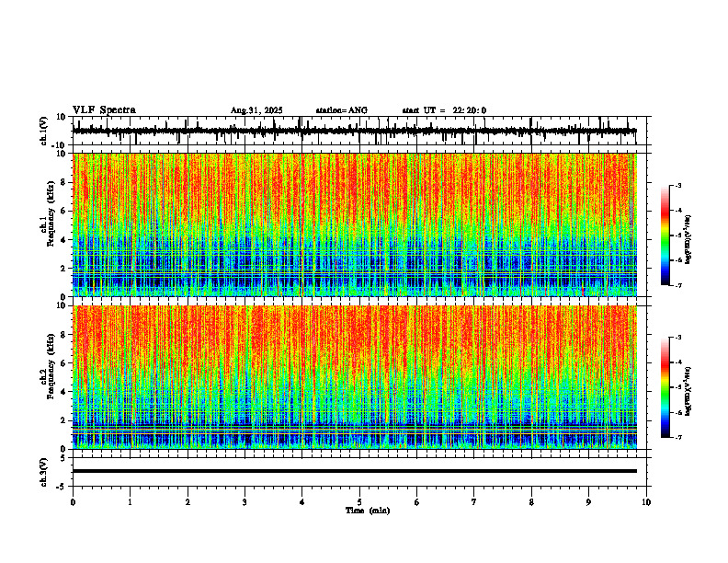Click time axis tick label "2"
This screenshot has height=563, width=728.
[x=188, y=502]
